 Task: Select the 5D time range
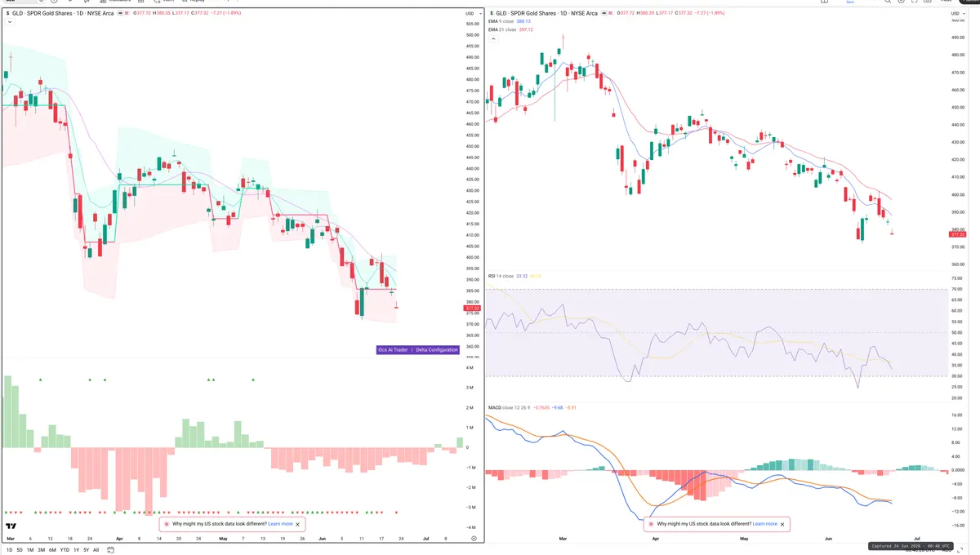tap(20, 550)
